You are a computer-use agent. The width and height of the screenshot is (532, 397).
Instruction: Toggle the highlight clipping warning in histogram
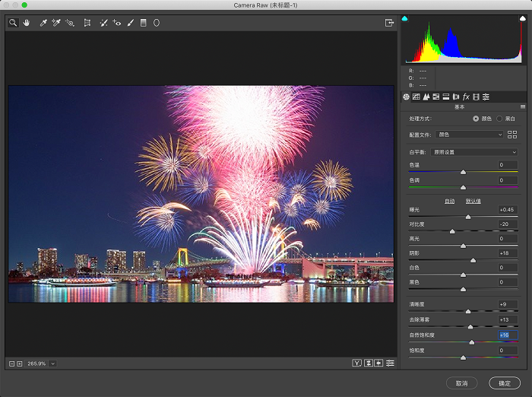(522, 18)
